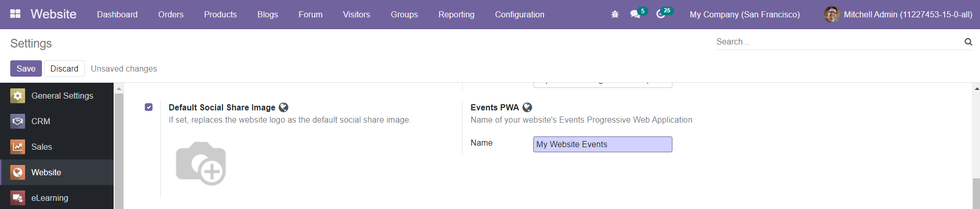The height and width of the screenshot is (209, 980).
Task: Click the Default Social Share Image label
Action: click(x=222, y=107)
